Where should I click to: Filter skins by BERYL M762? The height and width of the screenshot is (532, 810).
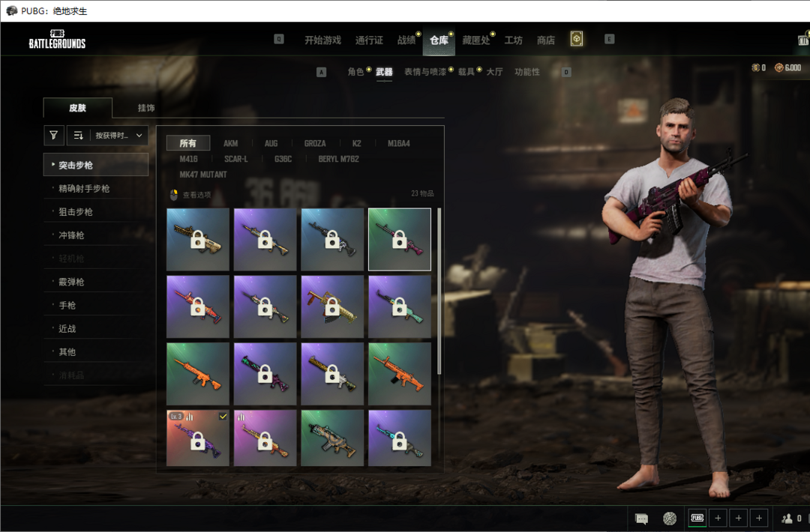(x=339, y=159)
